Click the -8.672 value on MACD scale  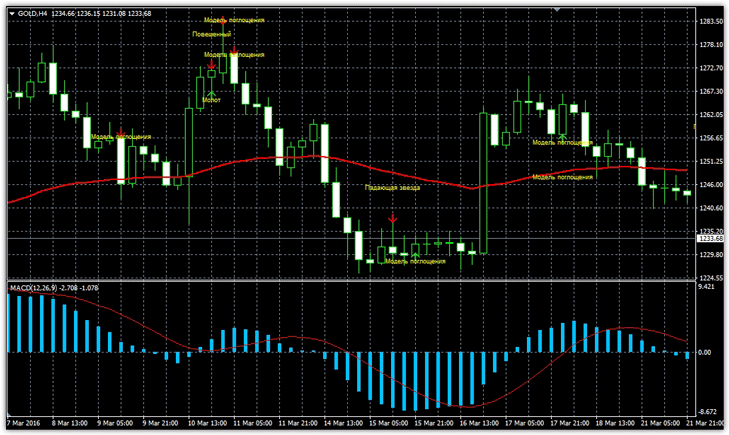pos(707,412)
